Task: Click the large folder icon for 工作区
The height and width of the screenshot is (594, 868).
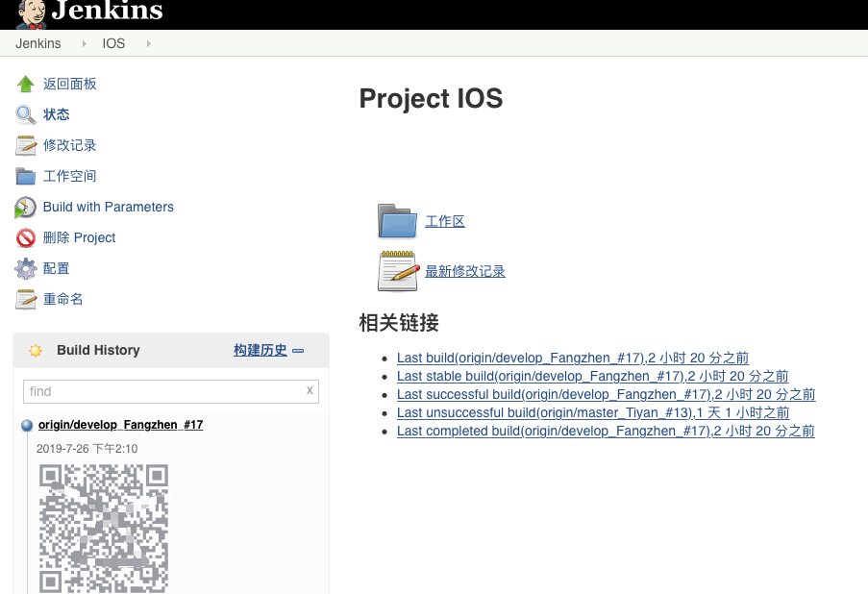Action: [397, 221]
